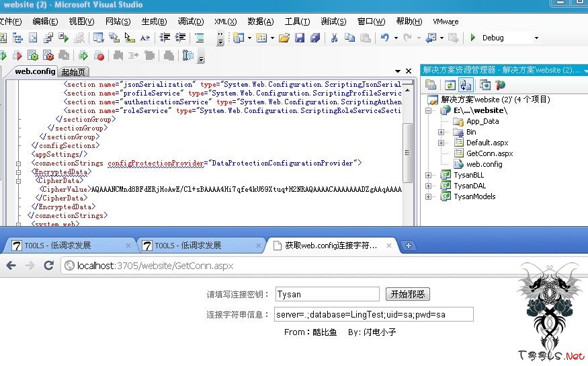Click the Save icon in the toolbar
Image resolution: width=588 pixels, height=366 pixels.
click(299, 38)
